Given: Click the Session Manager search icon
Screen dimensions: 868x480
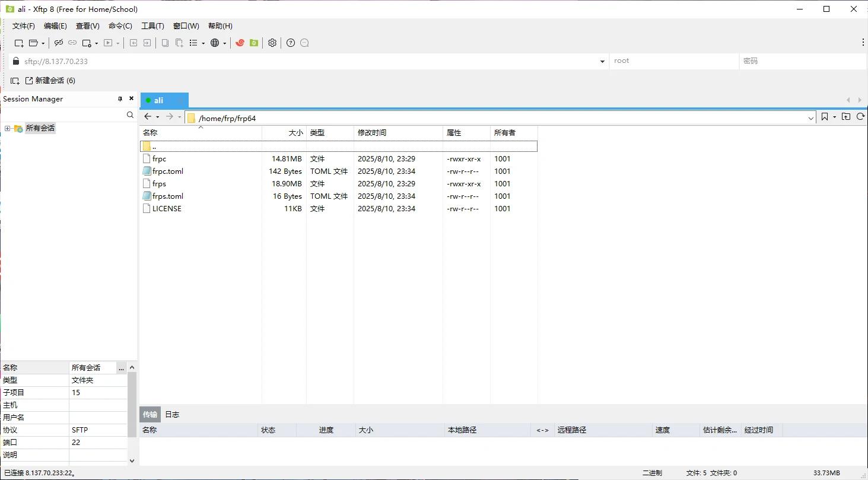Looking at the screenshot, I should (130, 115).
